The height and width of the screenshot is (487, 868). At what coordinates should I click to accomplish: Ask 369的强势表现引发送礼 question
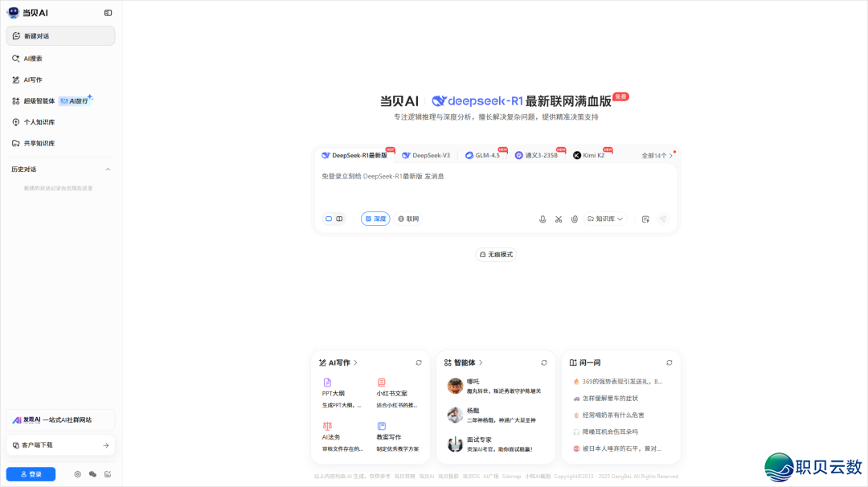pyautogui.click(x=618, y=382)
